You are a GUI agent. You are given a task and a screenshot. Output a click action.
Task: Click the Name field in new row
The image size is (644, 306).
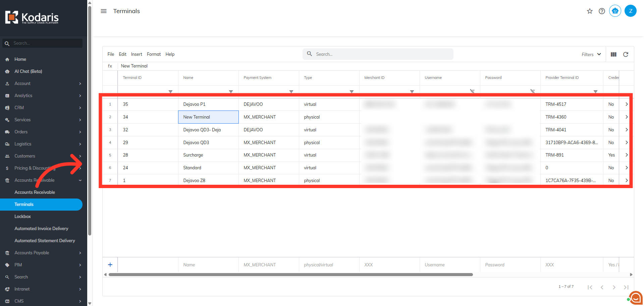208,265
